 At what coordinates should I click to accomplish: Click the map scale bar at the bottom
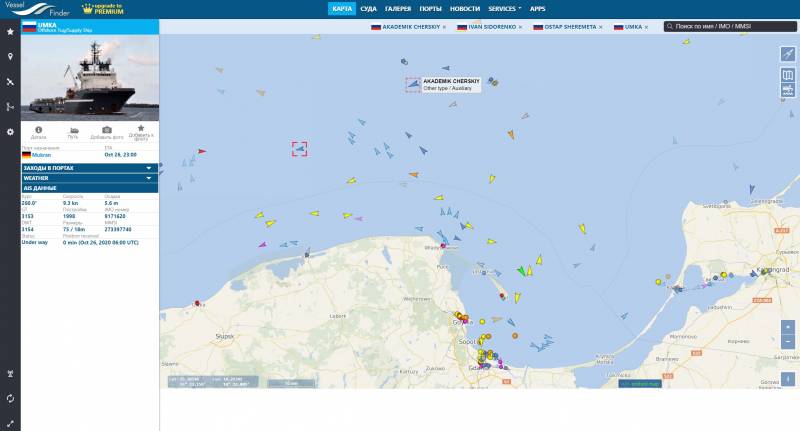(x=291, y=383)
